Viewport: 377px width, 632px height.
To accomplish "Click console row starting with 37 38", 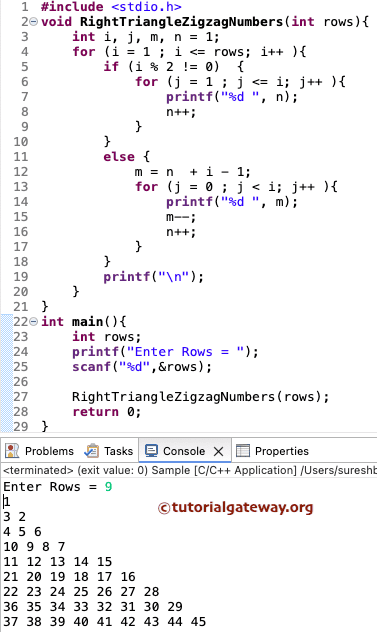I will coord(104,622).
